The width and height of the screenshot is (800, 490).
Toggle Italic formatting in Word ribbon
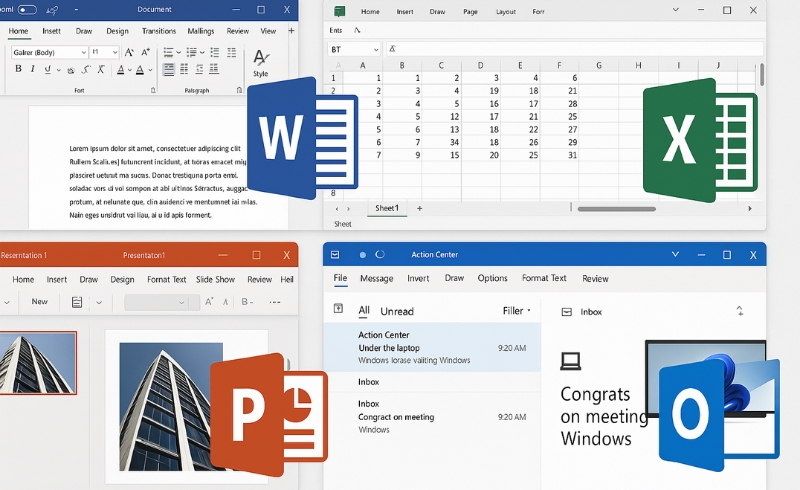33,69
